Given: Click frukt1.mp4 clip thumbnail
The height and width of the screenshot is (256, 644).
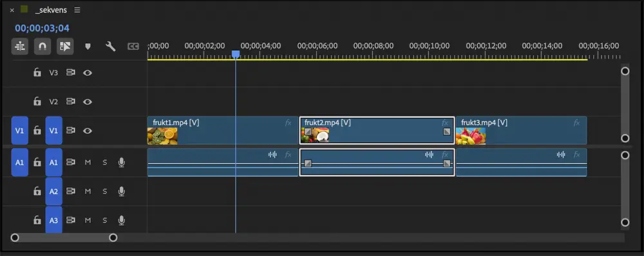Looking at the screenshot, I should click(x=163, y=136).
